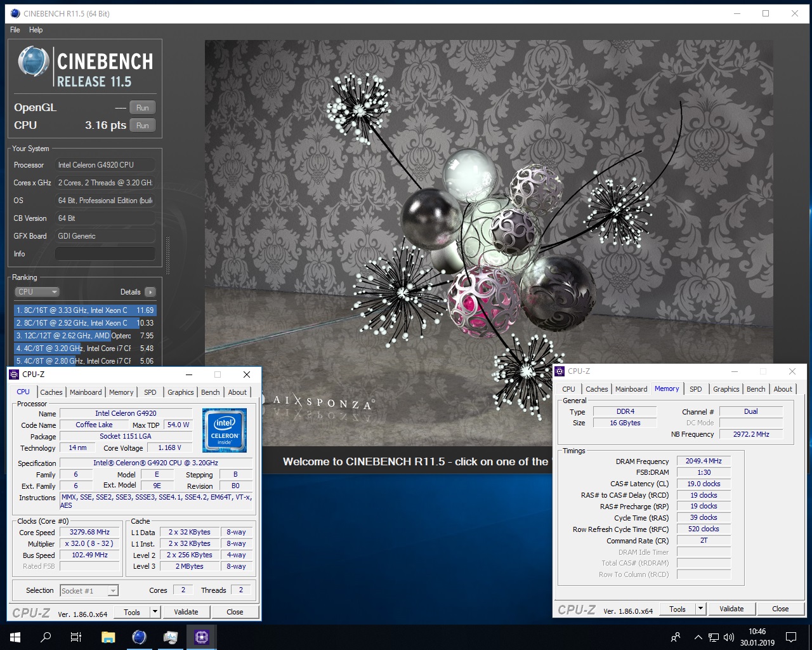Switch to Graphics tab in left CPU-Z
Screen dimensions: 812x650
click(181, 392)
